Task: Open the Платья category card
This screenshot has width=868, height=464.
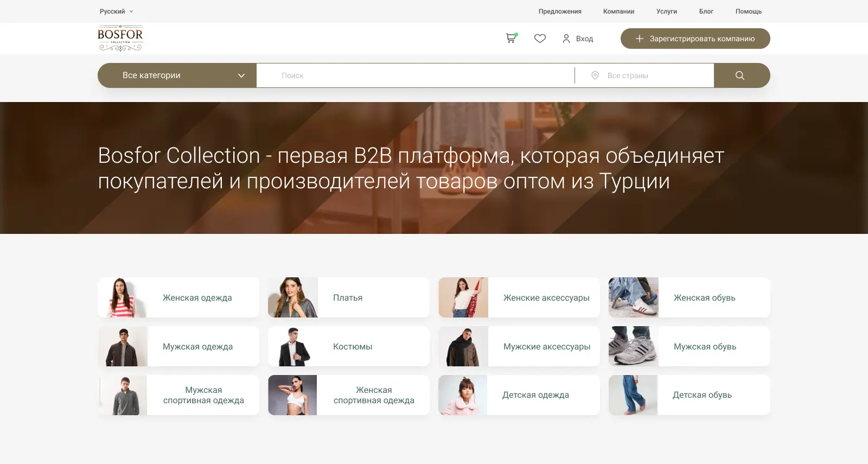Action: 349,297
